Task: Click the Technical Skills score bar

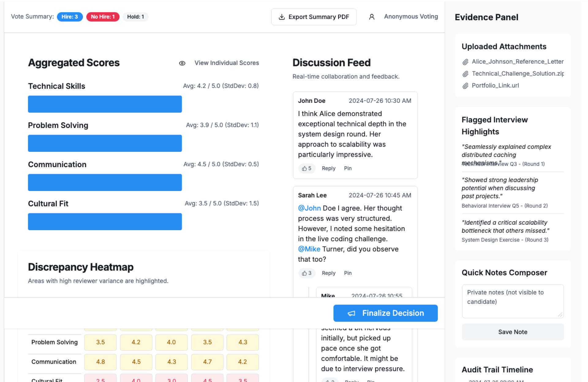Action: pyautogui.click(x=105, y=104)
